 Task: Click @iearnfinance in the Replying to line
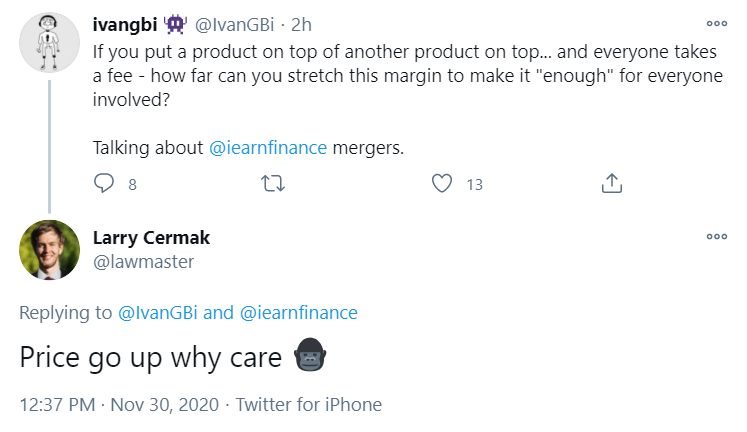click(x=298, y=313)
